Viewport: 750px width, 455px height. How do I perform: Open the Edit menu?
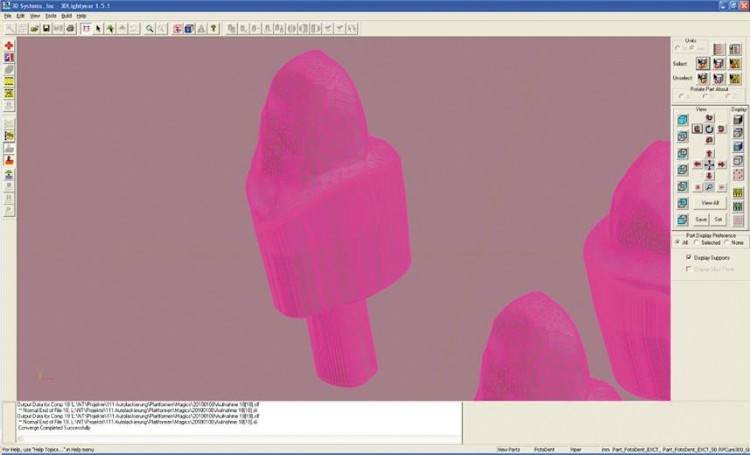click(x=21, y=16)
